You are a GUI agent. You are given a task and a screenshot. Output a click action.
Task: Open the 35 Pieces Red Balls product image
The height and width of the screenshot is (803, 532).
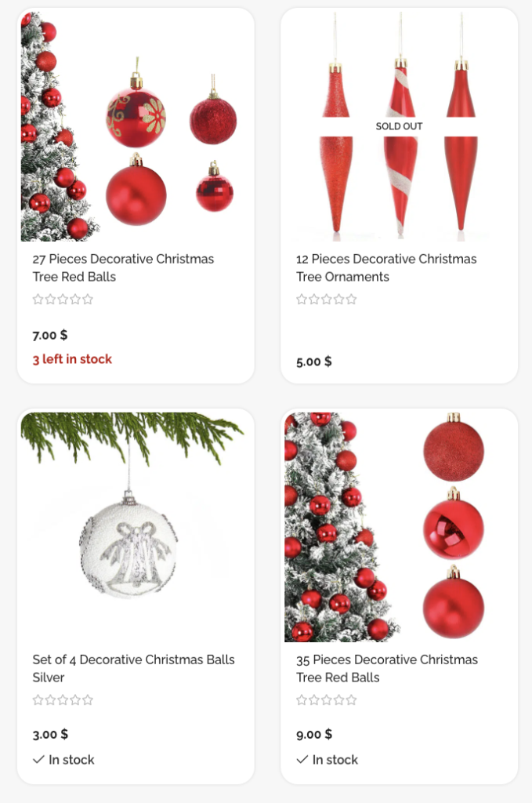[x=399, y=527]
